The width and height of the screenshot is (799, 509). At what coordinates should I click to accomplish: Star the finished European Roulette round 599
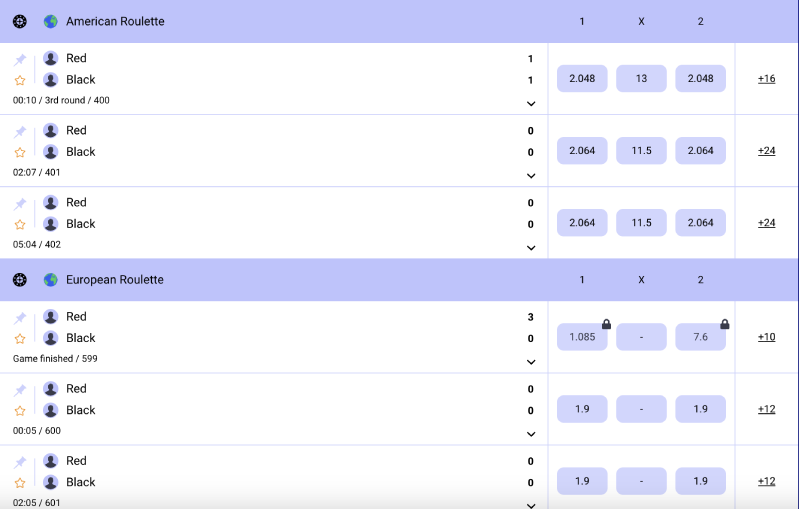pos(20,339)
